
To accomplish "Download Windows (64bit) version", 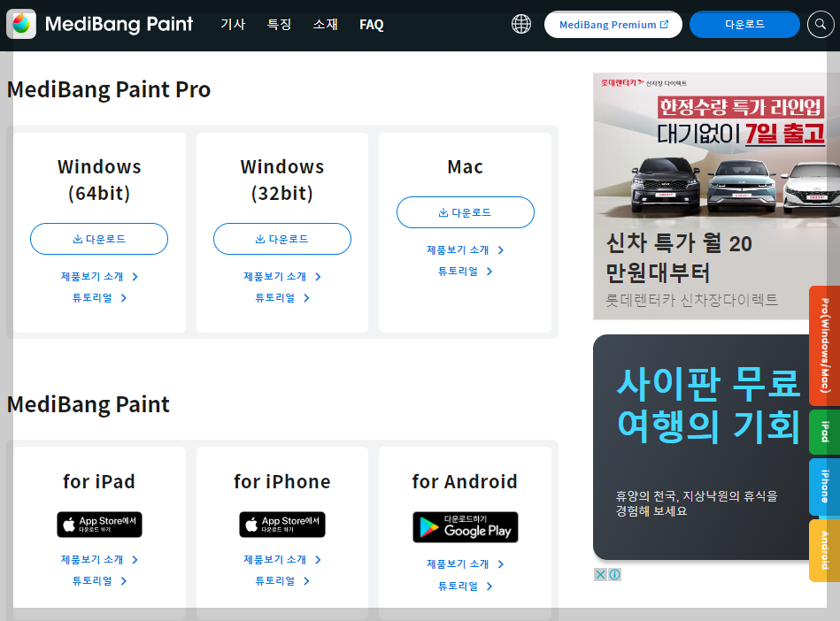I will pyautogui.click(x=99, y=239).
